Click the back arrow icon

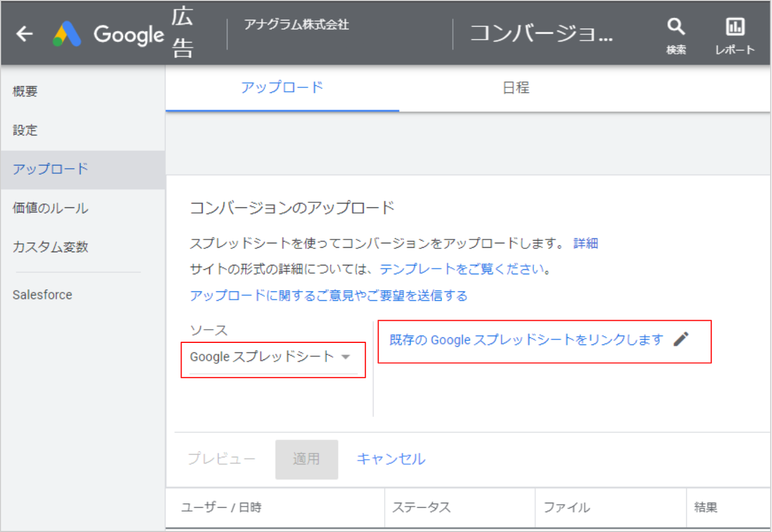(x=24, y=34)
